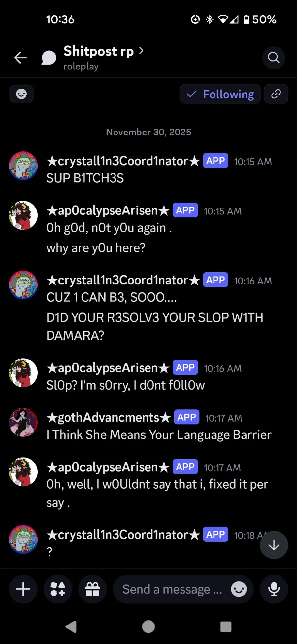The image size is (297, 644).
Task: Tap the thread speech bubble icon
Action: coord(49,58)
